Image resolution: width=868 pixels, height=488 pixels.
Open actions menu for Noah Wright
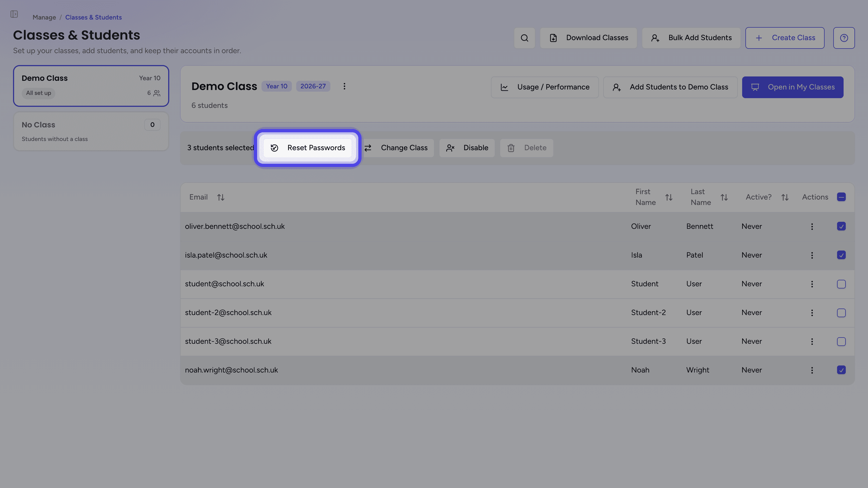tap(812, 370)
